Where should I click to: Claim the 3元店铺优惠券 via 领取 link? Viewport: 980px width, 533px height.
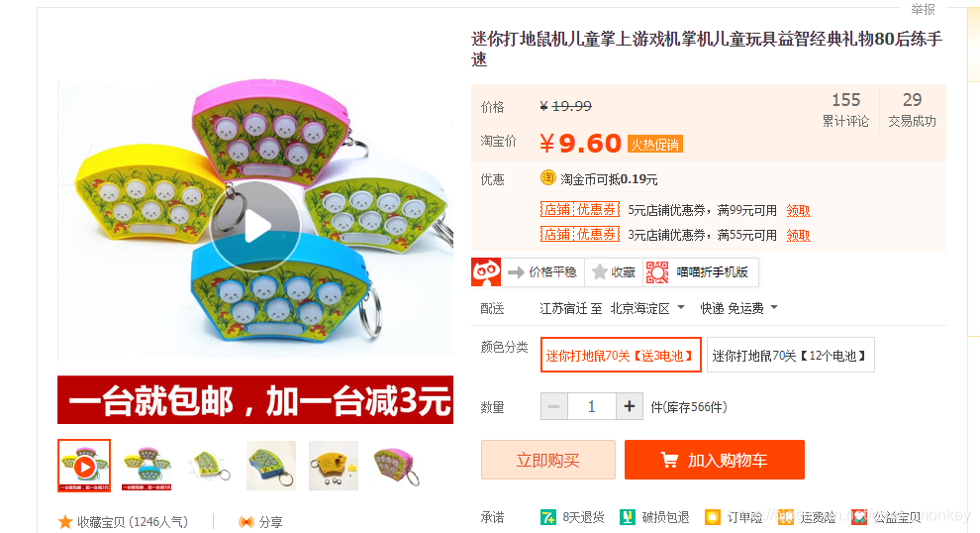tap(798, 235)
